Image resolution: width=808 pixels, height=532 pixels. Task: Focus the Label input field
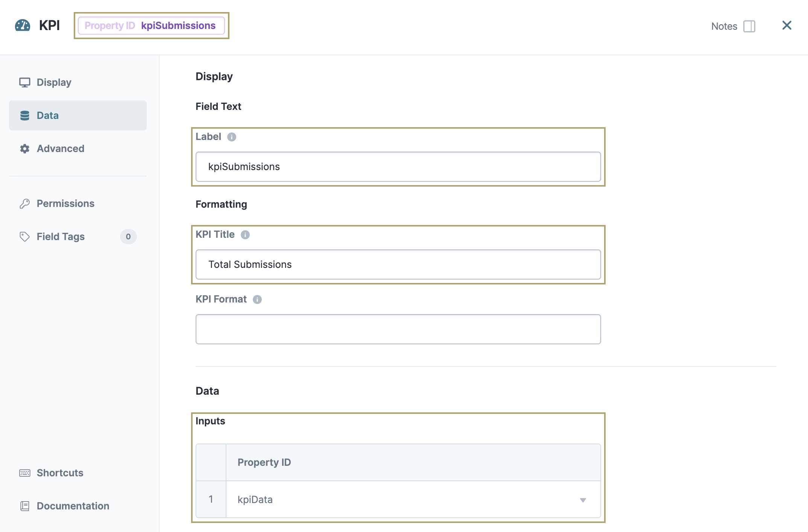(398, 167)
